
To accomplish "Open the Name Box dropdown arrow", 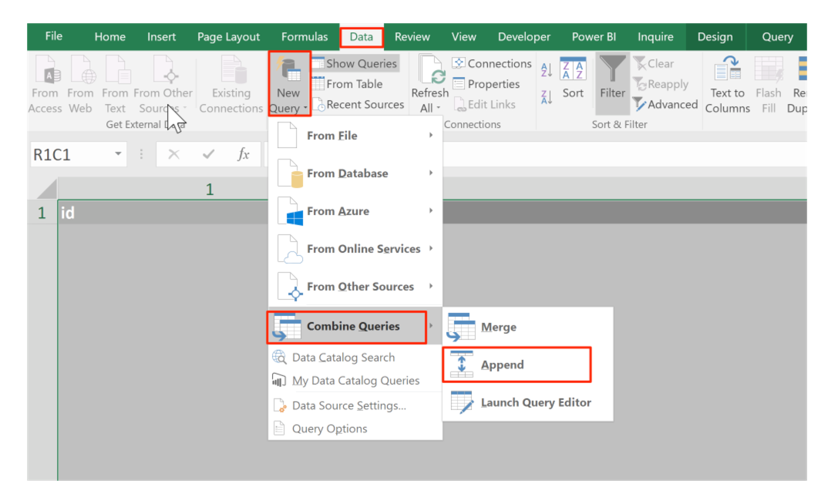I will (118, 154).
